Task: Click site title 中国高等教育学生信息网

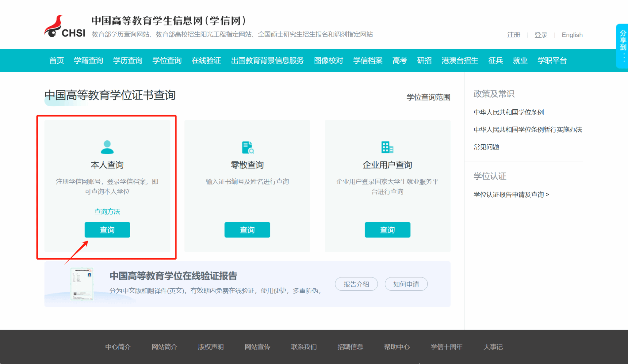Action: pyautogui.click(x=169, y=21)
